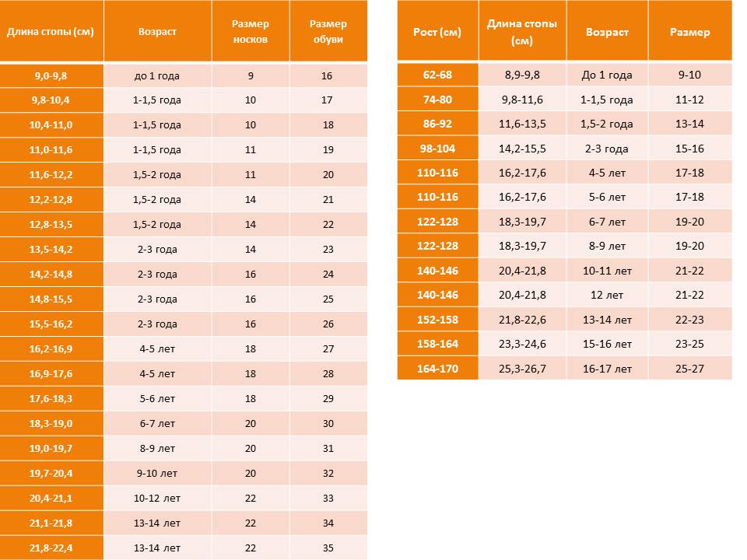Select the "15,5-16,2" row header cell
The height and width of the screenshot is (560, 747).
51,324
